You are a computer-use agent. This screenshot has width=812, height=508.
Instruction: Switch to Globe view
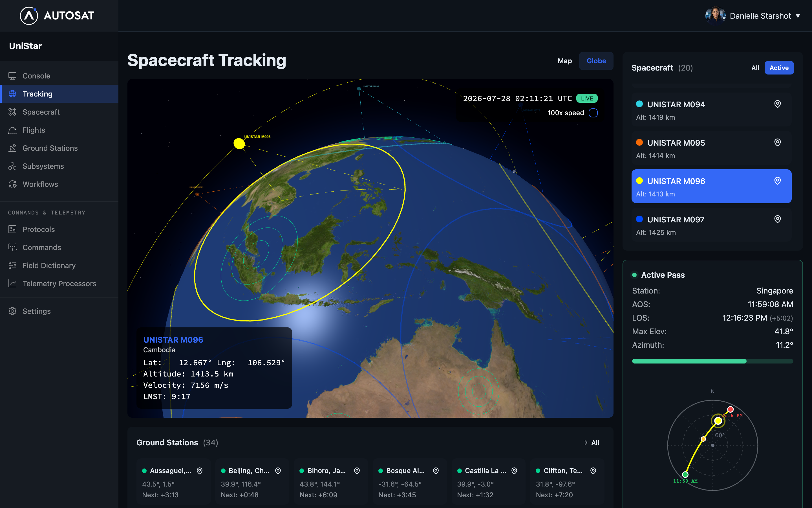coord(596,61)
